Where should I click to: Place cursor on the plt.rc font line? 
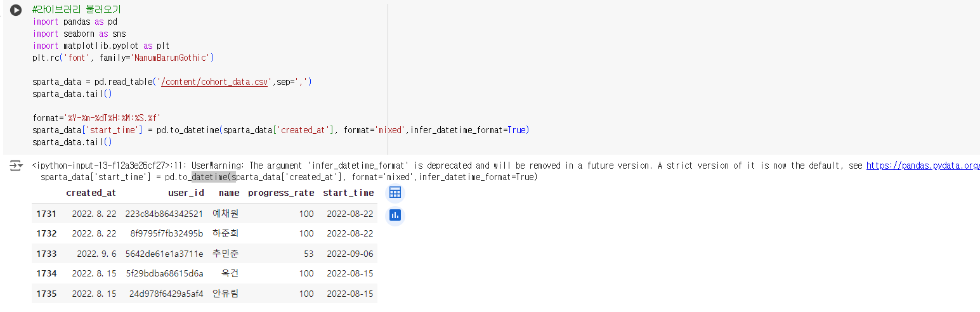tap(124, 58)
